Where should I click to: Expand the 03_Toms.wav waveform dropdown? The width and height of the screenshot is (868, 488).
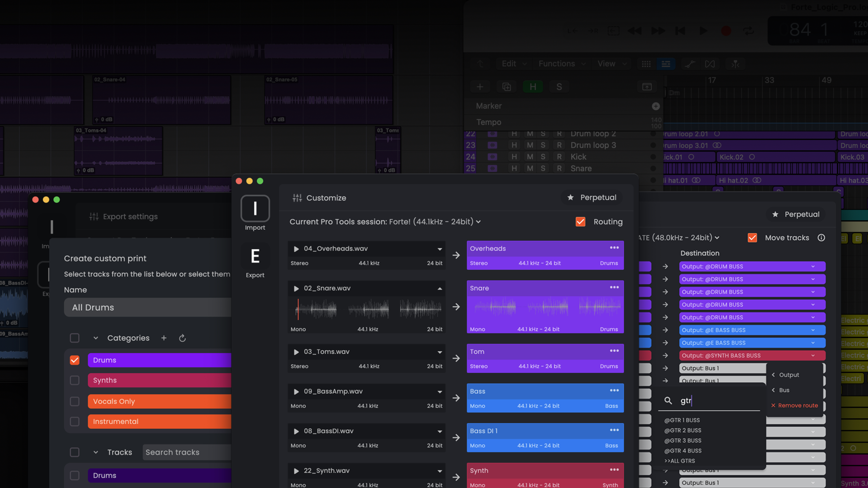click(439, 352)
